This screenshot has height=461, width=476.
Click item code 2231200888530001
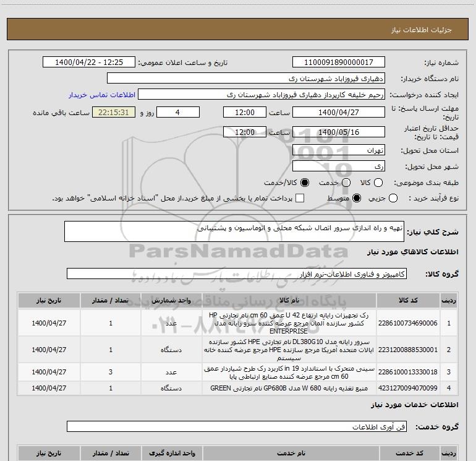(408, 350)
